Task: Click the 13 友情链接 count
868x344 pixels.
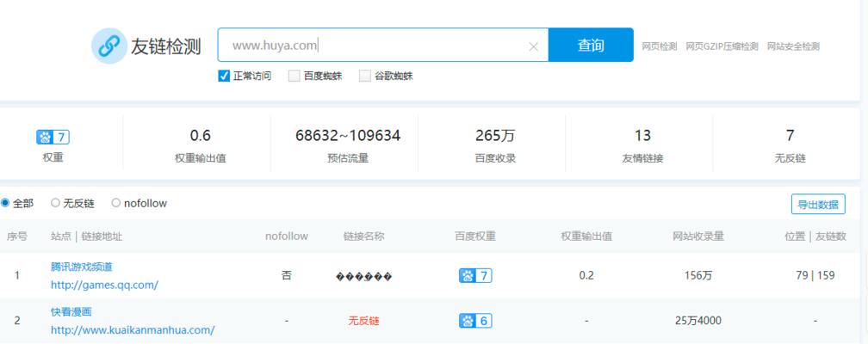Action: point(642,136)
